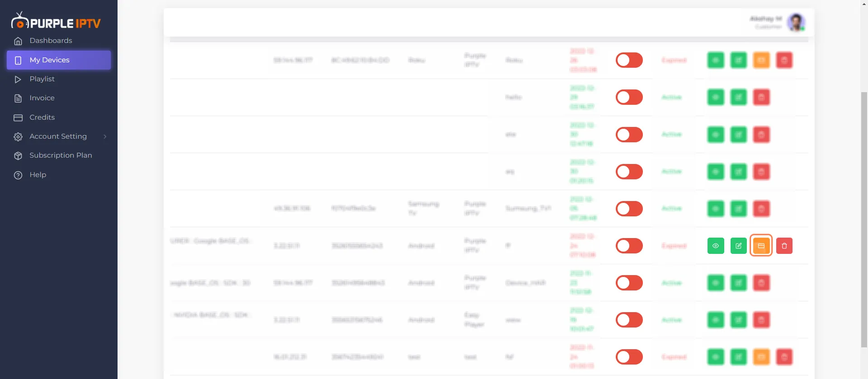Toggle the switch beside the highlighted orange icon

tap(629, 246)
